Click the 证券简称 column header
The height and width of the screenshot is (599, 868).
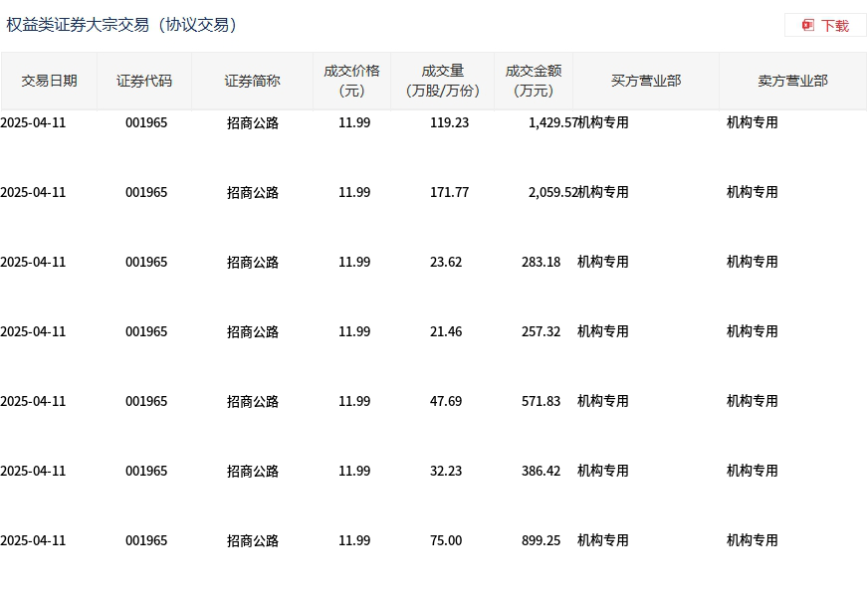pyautogui.click(x=252, y=81)
